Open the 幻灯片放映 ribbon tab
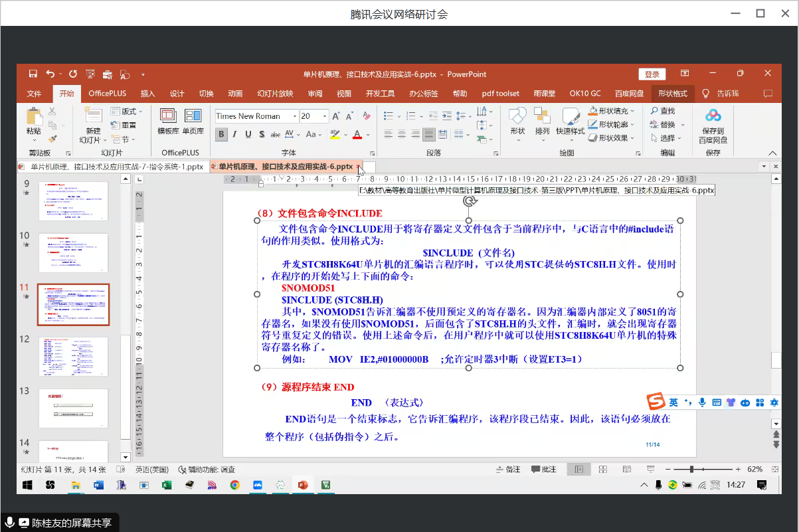799x532 pixels. click(x=275, y=94)
